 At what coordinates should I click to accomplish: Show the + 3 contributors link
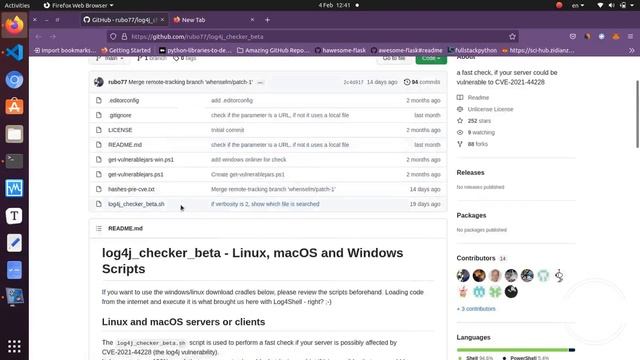tap(476, 309)
